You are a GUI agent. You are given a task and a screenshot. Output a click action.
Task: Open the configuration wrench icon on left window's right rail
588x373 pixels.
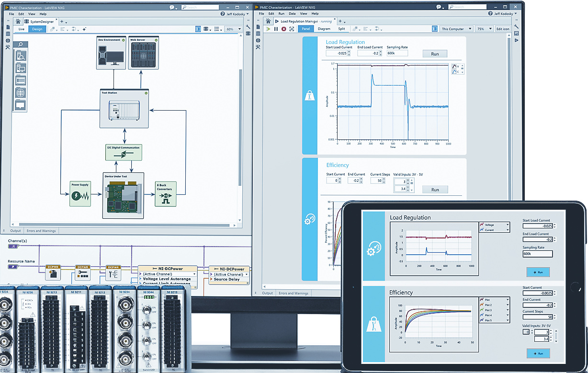tap(248, 27)
